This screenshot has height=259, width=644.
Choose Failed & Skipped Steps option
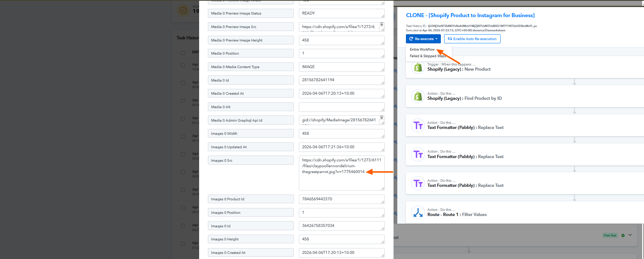(428, 56)
